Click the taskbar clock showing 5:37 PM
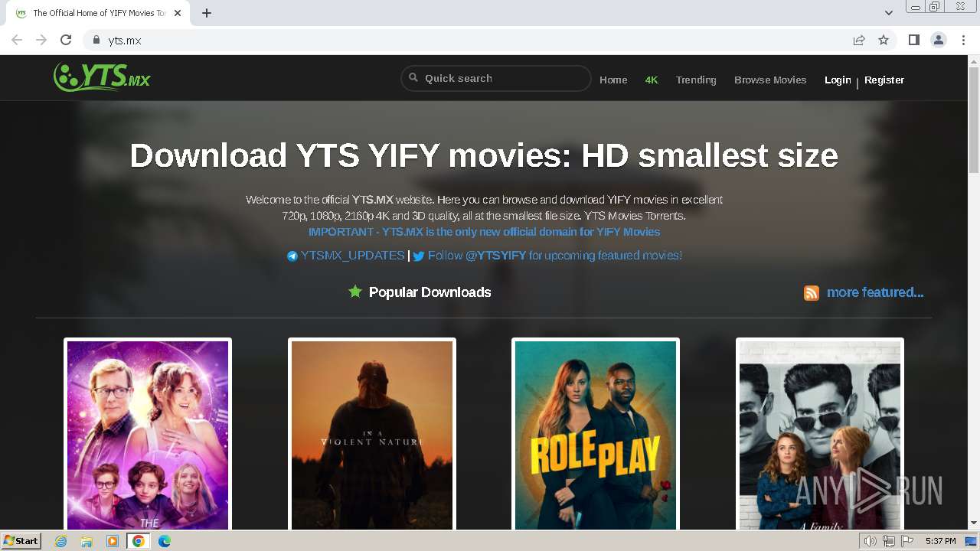This screenshot has height=551, width=980. [941, 541]
